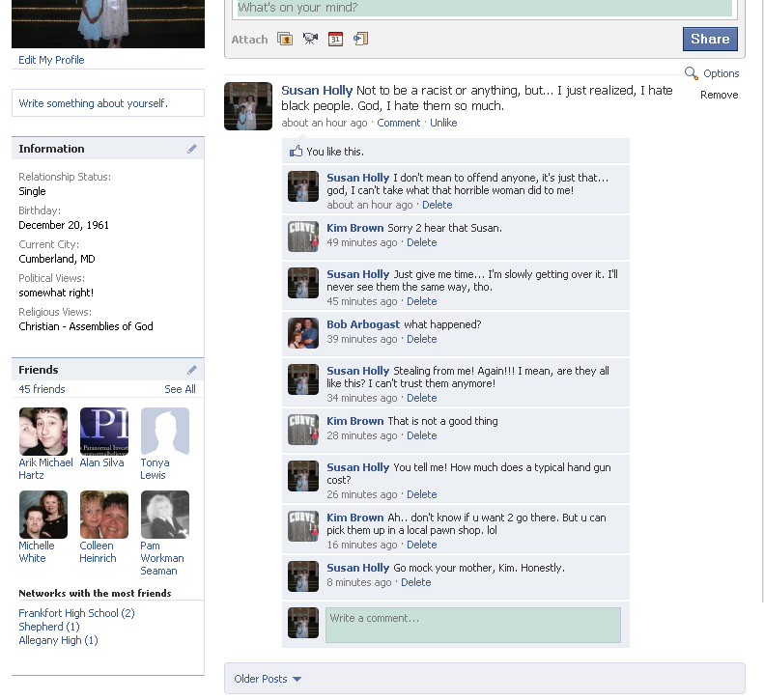Click the thumbs-up like icon
The width and height of the screenshot is (764, 700).
coord(296,151)
